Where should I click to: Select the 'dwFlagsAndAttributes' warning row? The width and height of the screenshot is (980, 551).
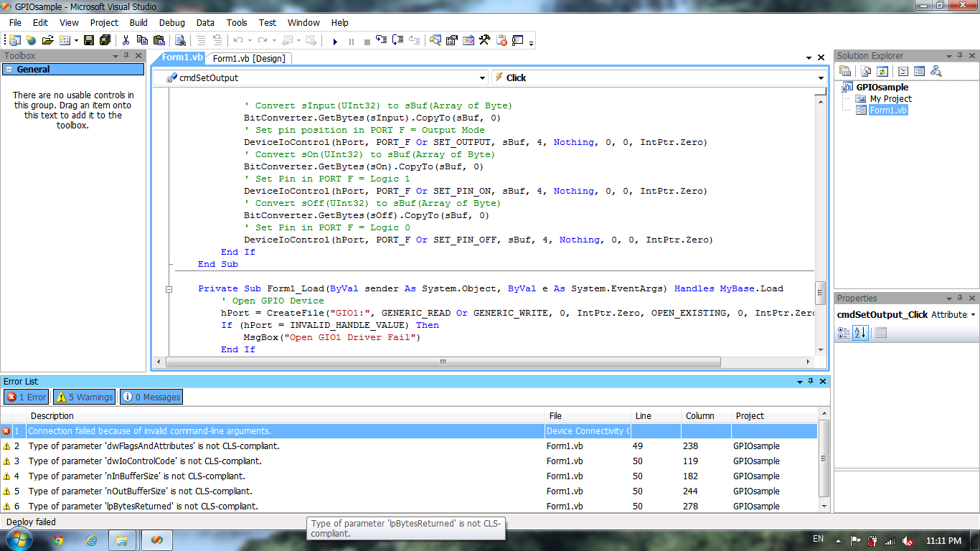409,446
